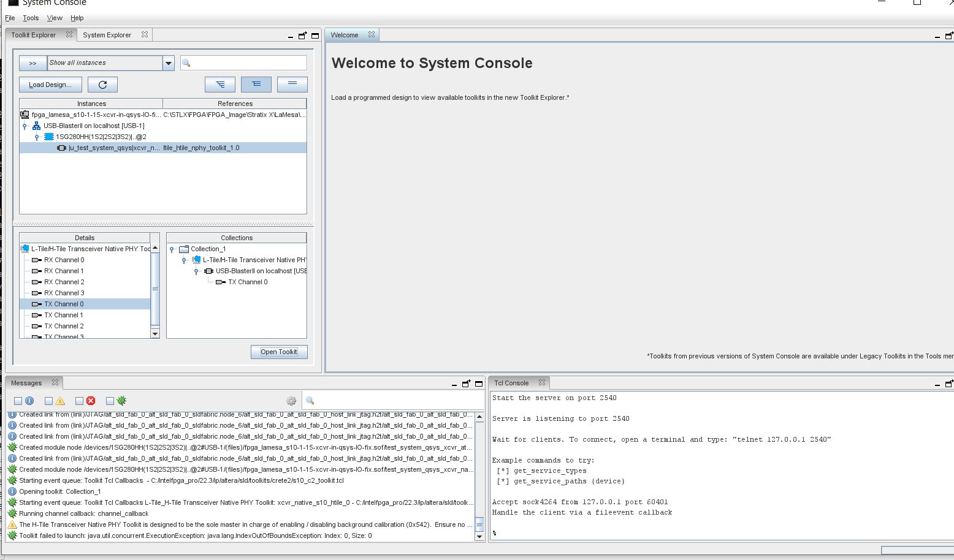
Task: Collapse the USB-BlasterII node in Collections
Action: (196, 271)
